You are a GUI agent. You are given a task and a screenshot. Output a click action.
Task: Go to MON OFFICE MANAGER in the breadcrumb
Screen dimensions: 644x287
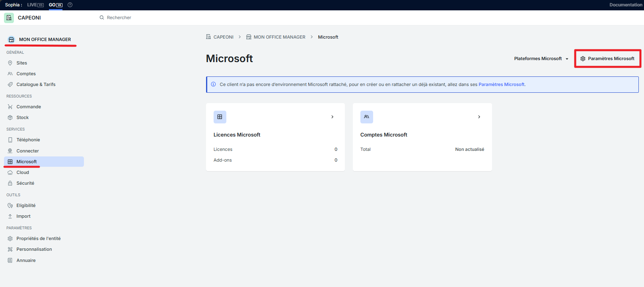(280, 37)
